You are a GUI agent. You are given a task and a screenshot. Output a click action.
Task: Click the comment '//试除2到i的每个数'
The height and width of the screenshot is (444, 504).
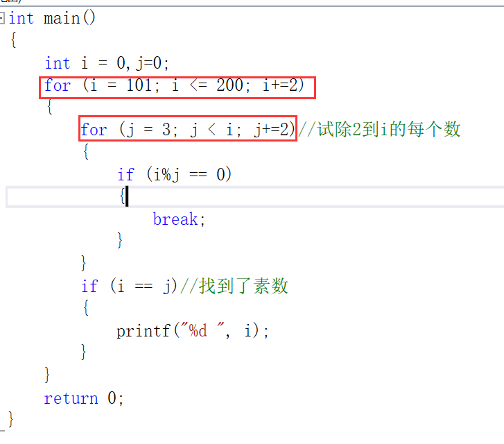point(379,129)
